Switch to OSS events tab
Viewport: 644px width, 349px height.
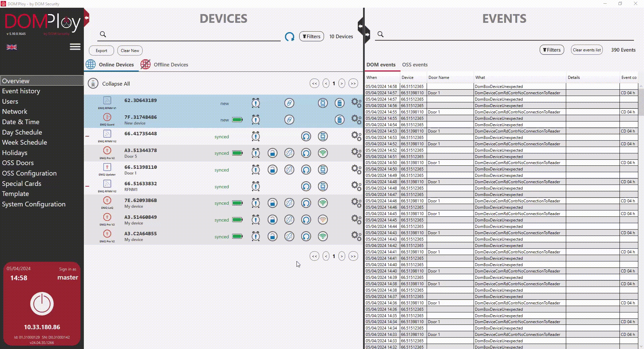tap(415, 64)
